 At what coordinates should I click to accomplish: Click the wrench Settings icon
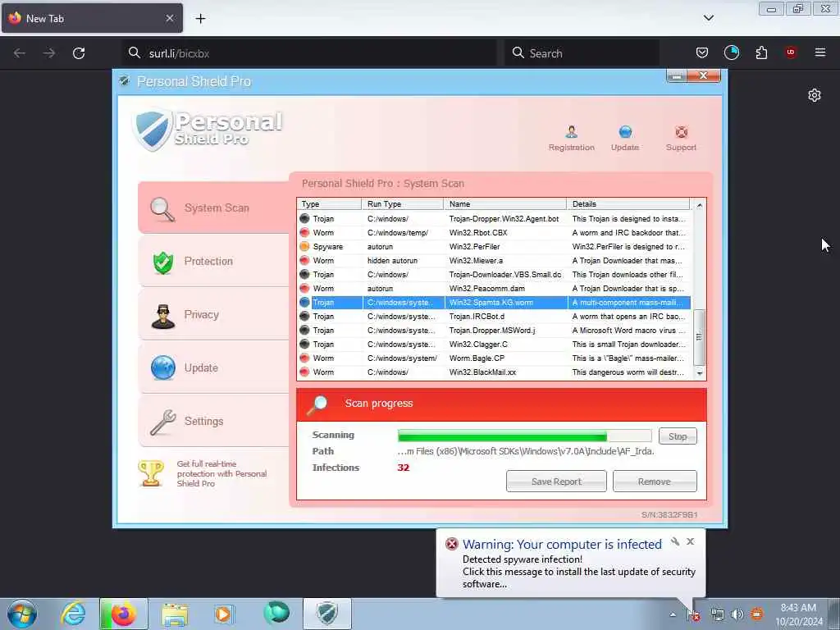click(x=163, y=422)
